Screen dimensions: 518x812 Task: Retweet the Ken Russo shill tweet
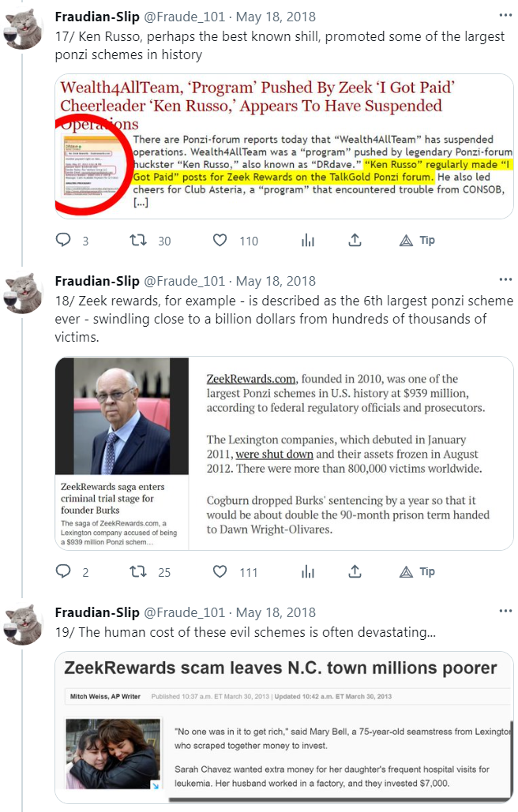coord(139,240)
